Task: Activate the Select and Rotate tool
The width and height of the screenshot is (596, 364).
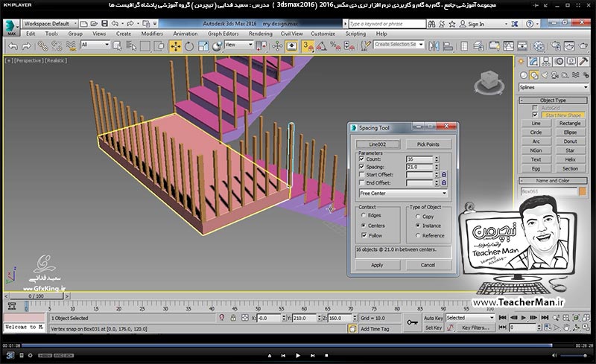Action: pos(189,46)
